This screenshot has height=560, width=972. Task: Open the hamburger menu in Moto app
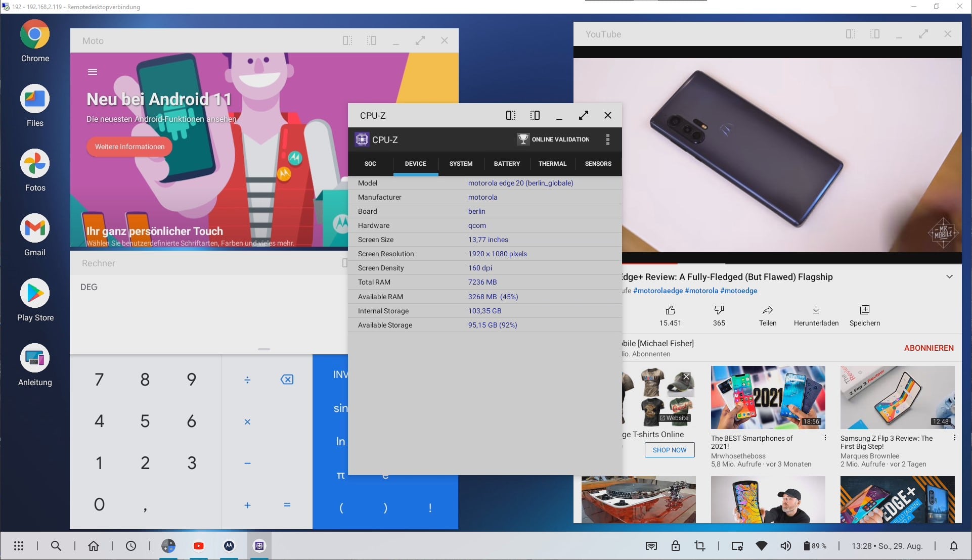(93, 72)
